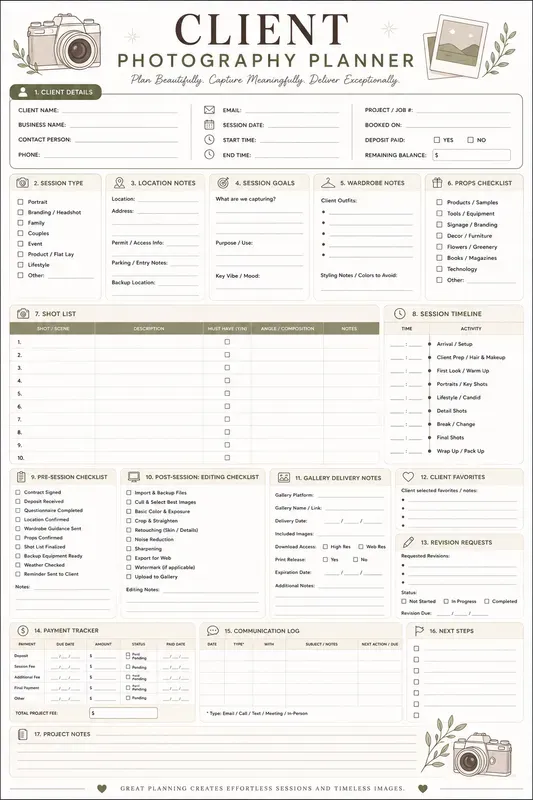
Task: Click the camera illustration beside Project Notes
Action: pos(482,755)
